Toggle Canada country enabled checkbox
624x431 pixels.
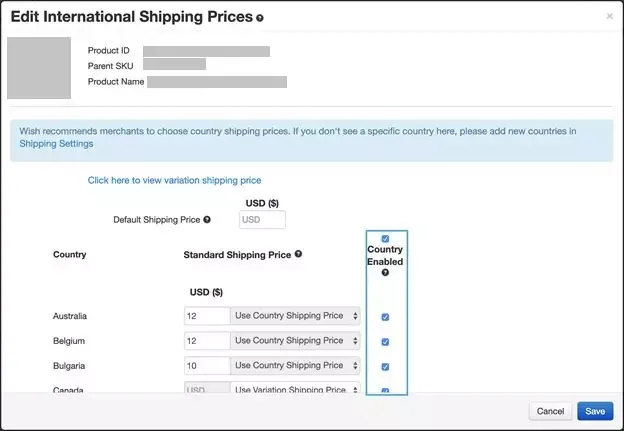(x=385, y=389)
